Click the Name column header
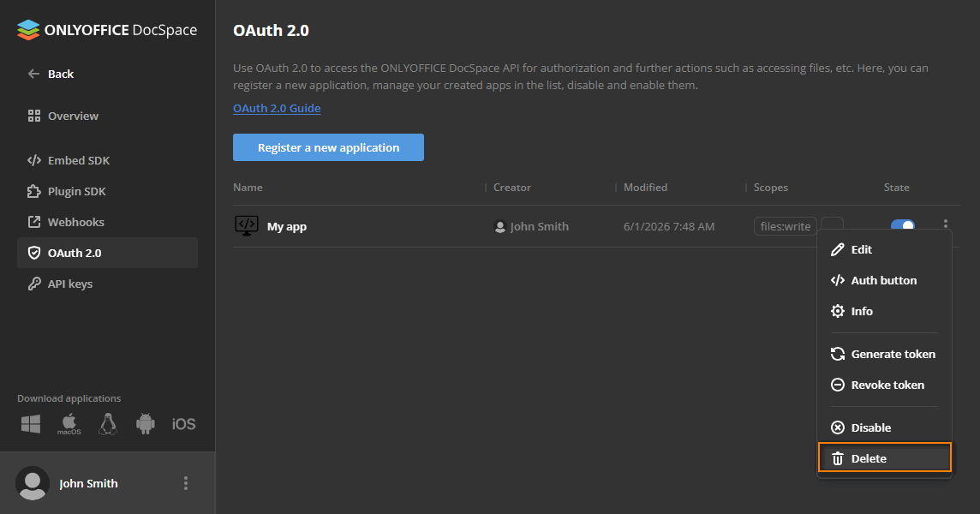980x514 pixels. point(248,188)
